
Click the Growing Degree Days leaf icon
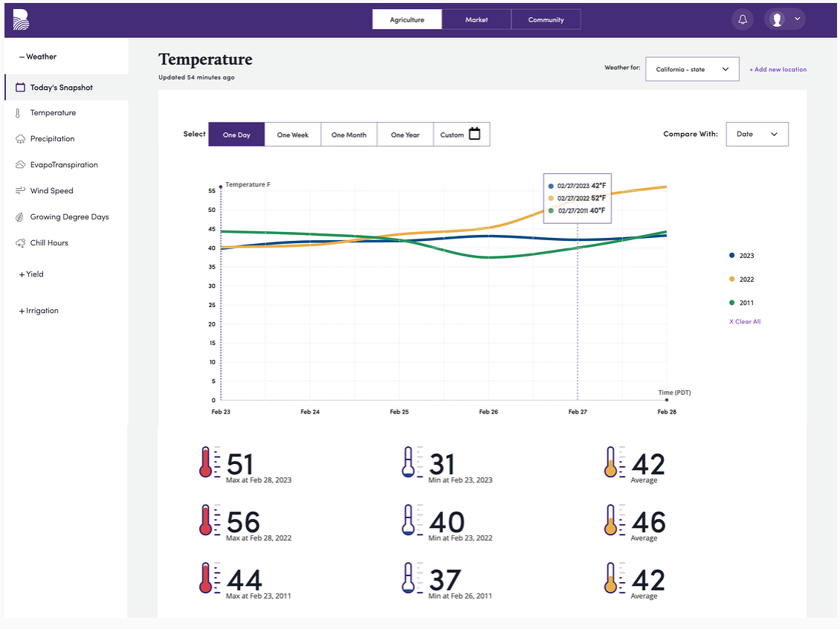click(x=20, y=217)
